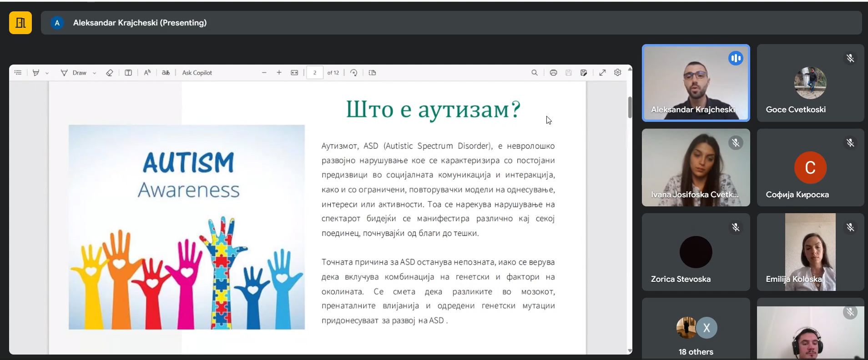Click the scrollbar up arrow

[630, 69]
